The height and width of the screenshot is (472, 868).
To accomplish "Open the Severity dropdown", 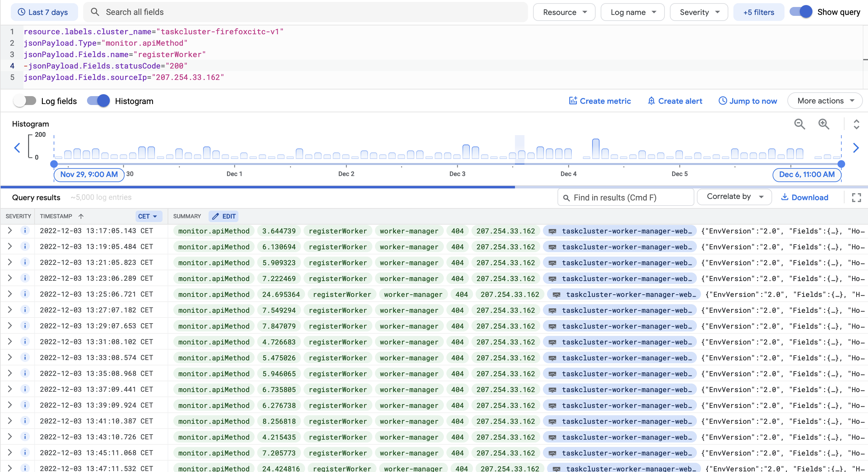I will coord(698,12).
